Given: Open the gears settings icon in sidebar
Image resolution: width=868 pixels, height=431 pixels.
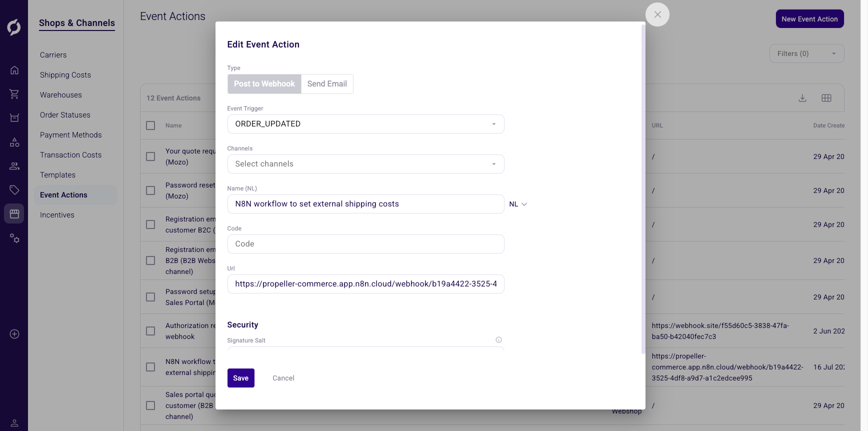Looking at the screenshot, I should [x=14, y=238].
